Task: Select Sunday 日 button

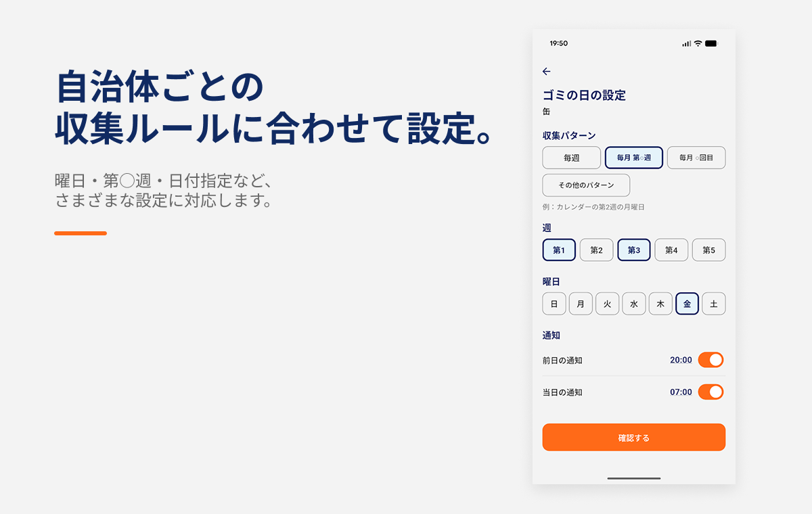Action: (x=554, y=304)
